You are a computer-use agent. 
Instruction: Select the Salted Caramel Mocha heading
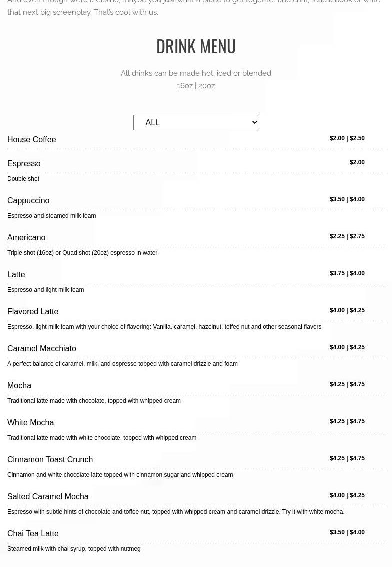tap(48, 496)
